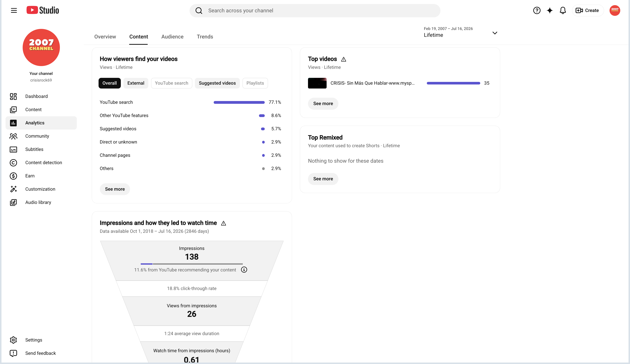This screenshot has height=364, width=630.
Task: Click the Suggested videos 5.7% row
Action: pyautogui.click(x=190, y=129)
